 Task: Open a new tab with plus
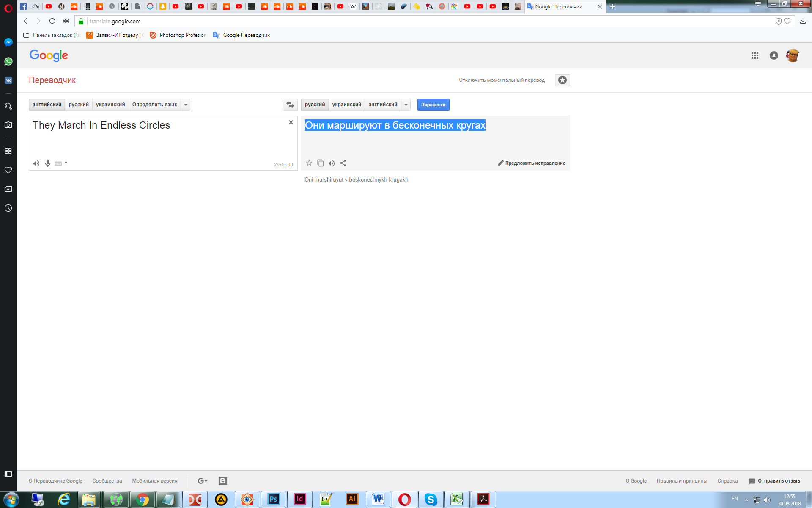point(612,6)
